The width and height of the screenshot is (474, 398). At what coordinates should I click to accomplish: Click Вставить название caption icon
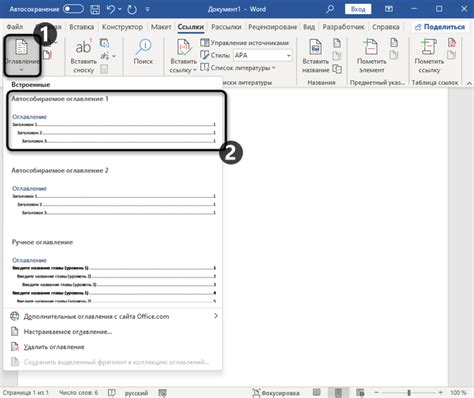315,56
